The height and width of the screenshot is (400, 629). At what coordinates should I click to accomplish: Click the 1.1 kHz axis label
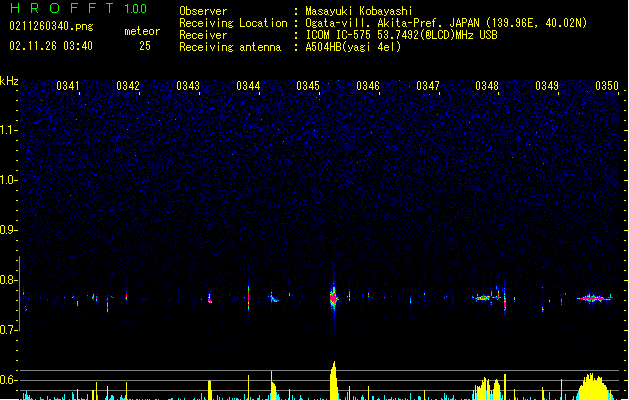(9, 130)
